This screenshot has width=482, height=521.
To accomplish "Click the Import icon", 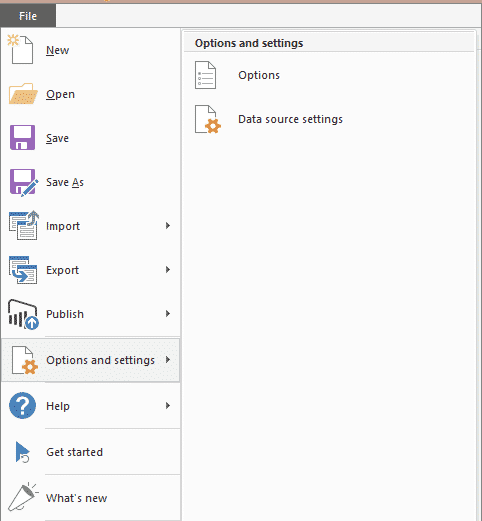I will 23,226.
